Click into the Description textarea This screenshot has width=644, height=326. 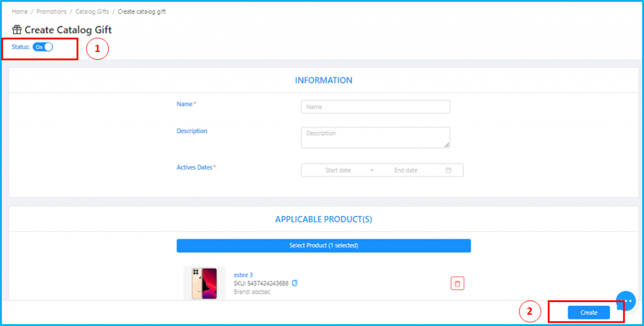click(x=375, y=138)
